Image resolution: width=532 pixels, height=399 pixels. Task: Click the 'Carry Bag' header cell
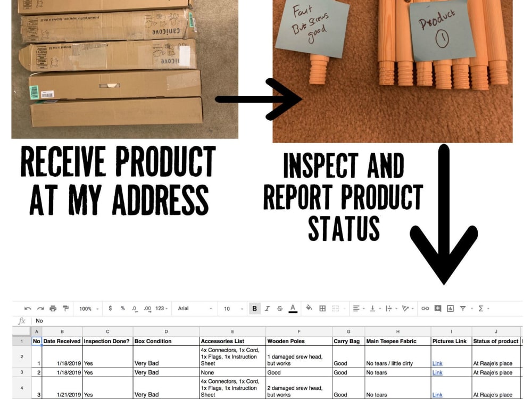348,341
